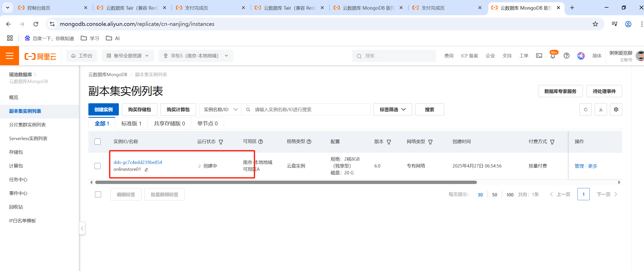This screenshot has height=271, width=644.
Task: Expand 瑶池数据库 product breadcrumb
Action: pos(23,74)
